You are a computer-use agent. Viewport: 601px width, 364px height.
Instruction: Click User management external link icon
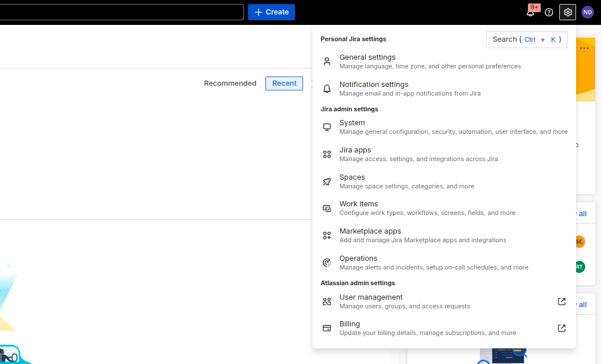pos(561,301)
